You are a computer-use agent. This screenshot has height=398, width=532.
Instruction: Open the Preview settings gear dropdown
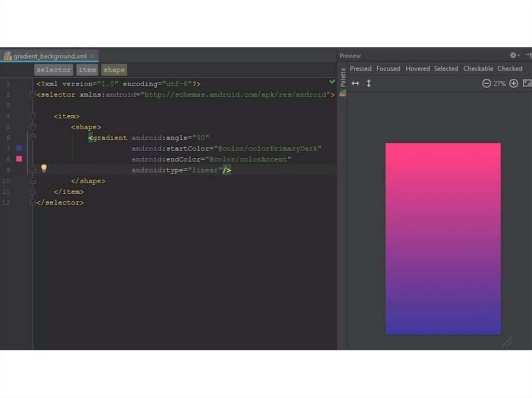tap(514, 55)
